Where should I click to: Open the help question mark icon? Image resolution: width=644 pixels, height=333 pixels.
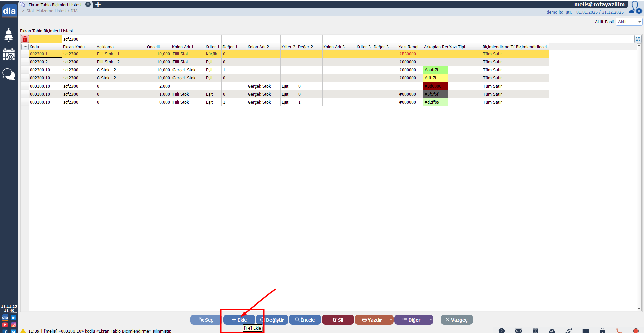pos(502,331)
